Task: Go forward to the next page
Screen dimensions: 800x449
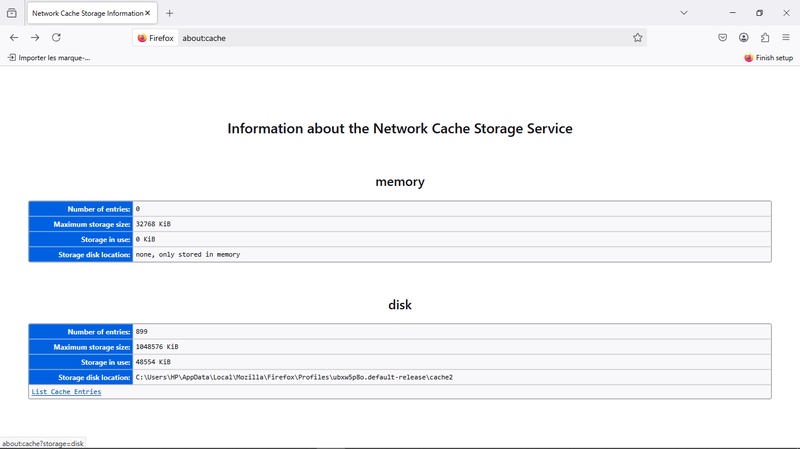Action: tap(35, 37)
